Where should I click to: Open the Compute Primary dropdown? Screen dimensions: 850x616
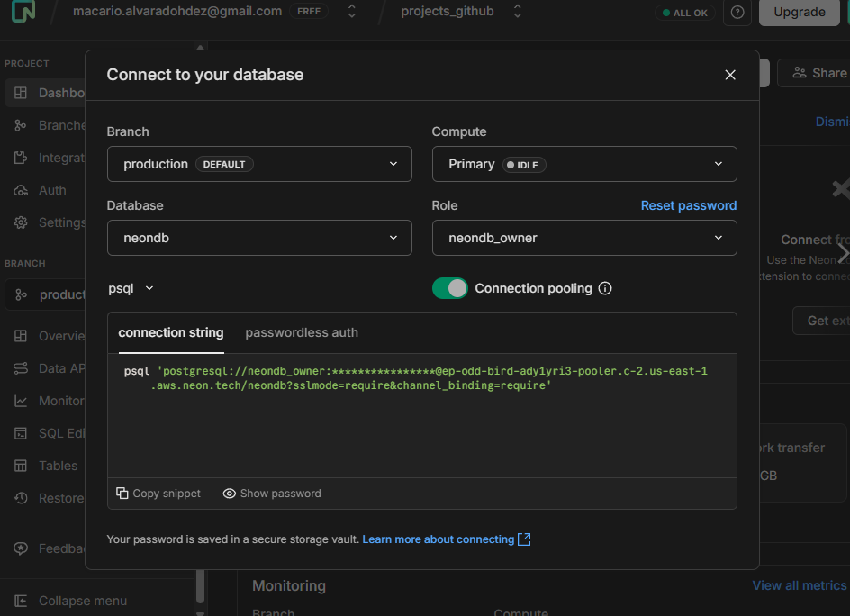(584, 164)
